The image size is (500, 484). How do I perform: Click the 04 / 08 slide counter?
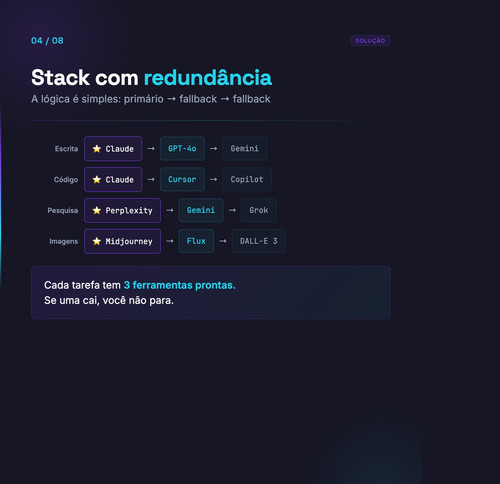47,41
